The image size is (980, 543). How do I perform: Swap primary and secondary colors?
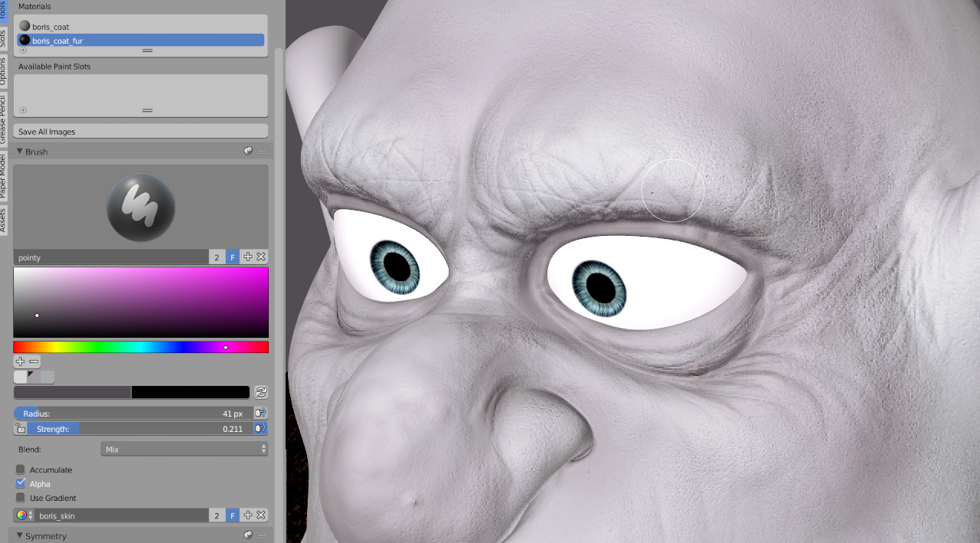[x=261, y=392]
